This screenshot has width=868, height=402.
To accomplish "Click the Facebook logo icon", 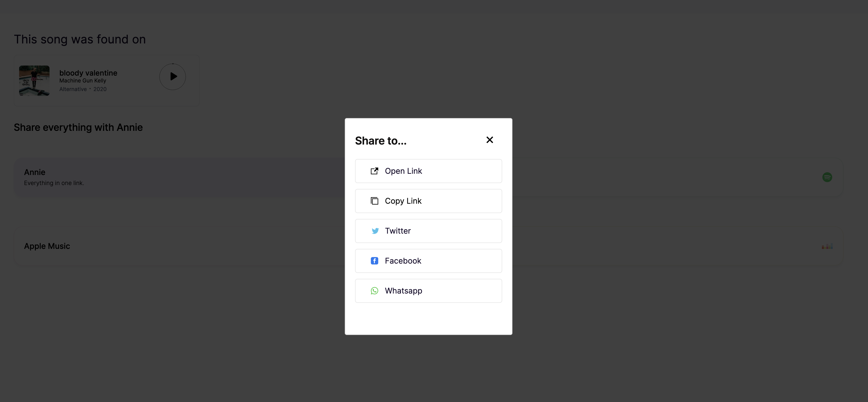I will [x=374, y=261].
